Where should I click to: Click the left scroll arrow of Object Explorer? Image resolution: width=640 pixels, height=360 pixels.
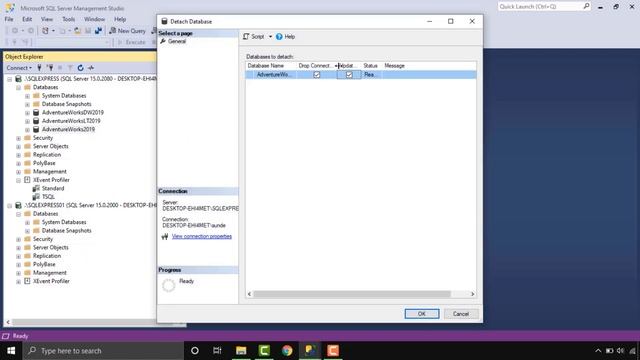(8, 322)
